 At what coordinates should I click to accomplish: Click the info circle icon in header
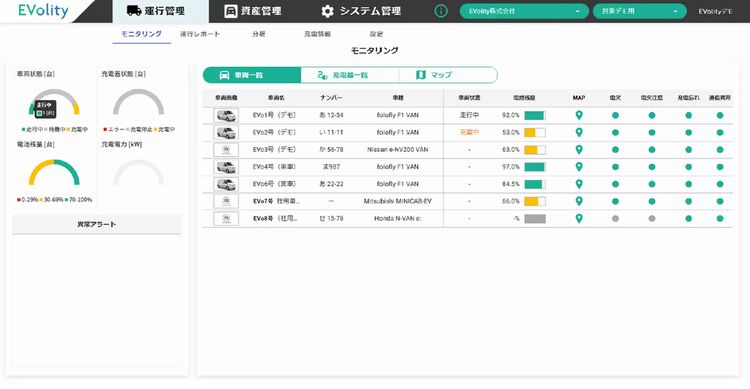click(x=441, y=11)
